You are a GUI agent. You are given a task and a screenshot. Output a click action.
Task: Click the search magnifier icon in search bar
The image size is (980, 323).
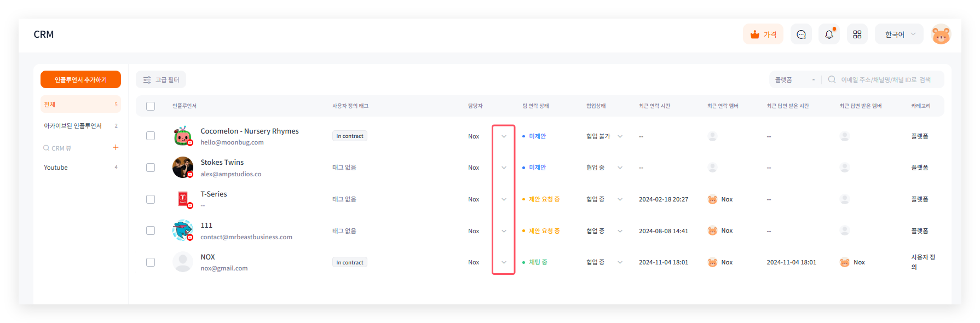(x=832, y=80)
